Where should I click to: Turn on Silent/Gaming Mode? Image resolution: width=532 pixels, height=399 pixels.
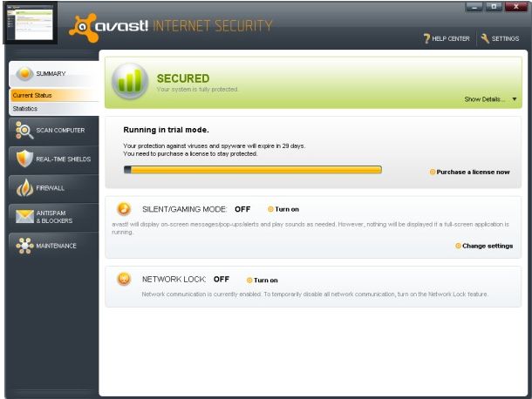(x=283, y=209)
